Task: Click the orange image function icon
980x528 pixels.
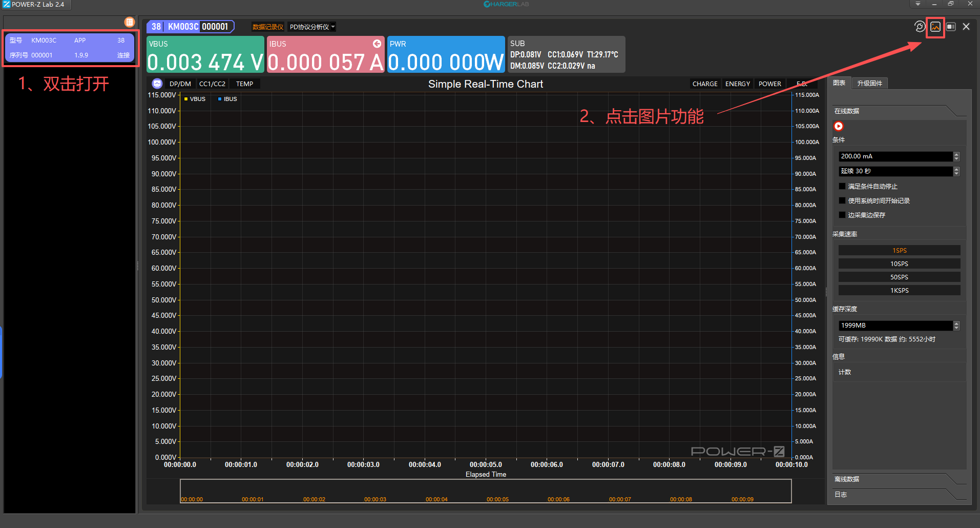Action: 935,27
